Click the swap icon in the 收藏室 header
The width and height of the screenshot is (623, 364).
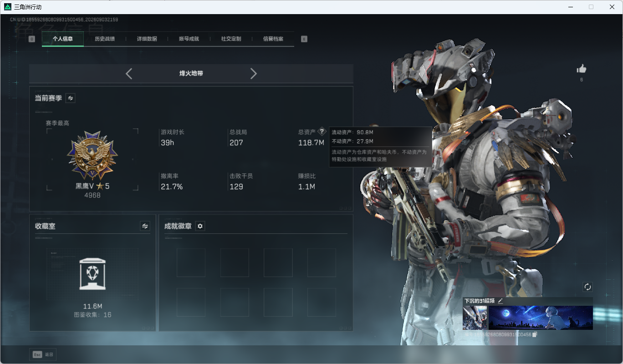point(145,226)
